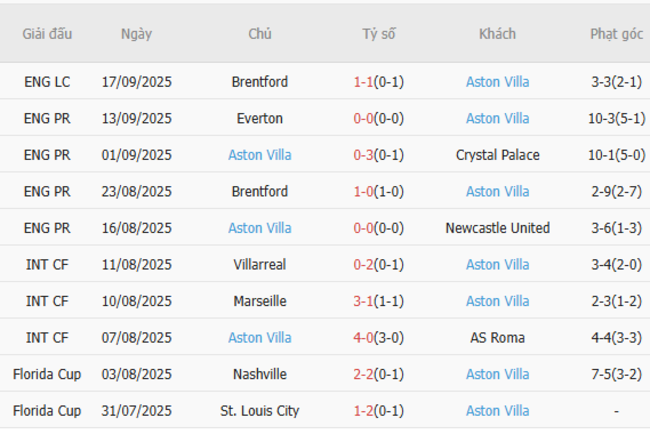650x434 pixels.
Task: Click Crystal Palace team name
Action: tap(497, 155)
